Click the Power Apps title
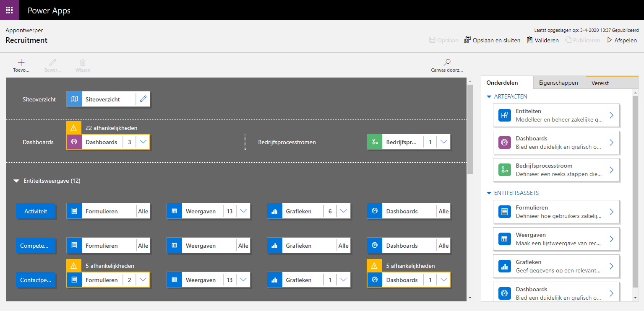The height and width of the screenshot is (311, 644). (49, 10)
